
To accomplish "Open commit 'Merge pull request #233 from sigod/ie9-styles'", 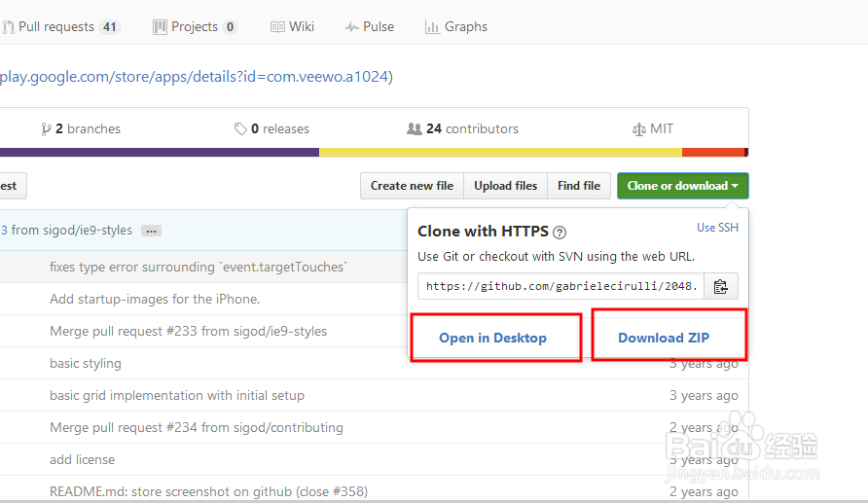I will pyautogui.click(x=188, y=331).
